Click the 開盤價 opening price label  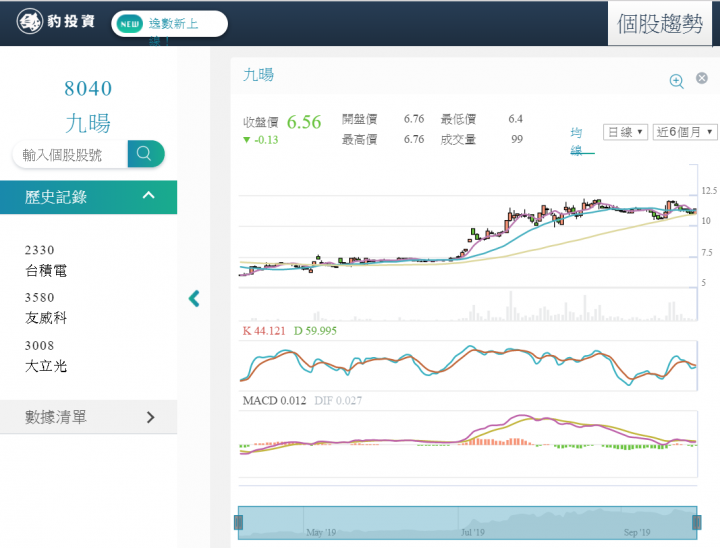(x=360, y=119)
